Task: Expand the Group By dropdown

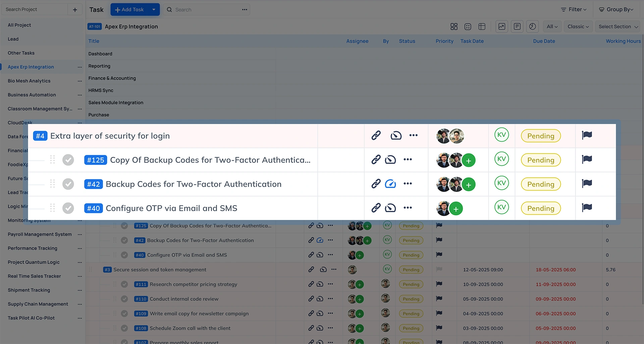Action: pos(616,9)
